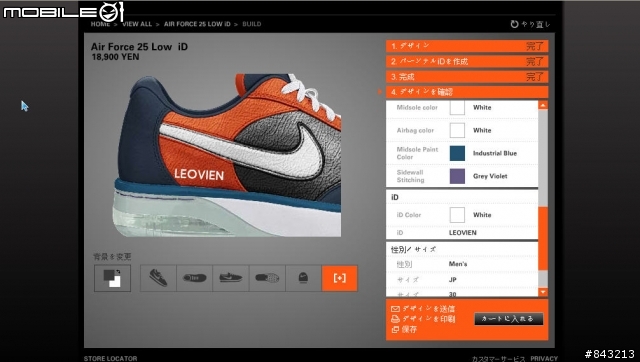This screenshot has width=640, height=362.
Task: Click the redo circular arrow icon
Action: pyautogui.click(x=514, y=24)
